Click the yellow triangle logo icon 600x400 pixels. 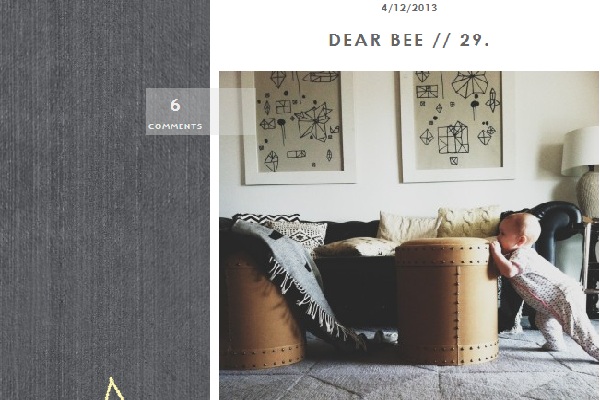pos(113,389)
